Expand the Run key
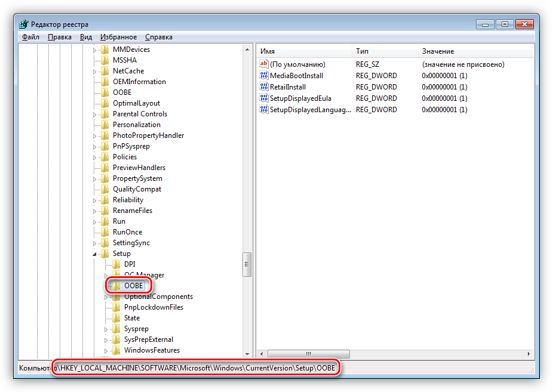Screen dimensions: 553x392 point(94,222)
